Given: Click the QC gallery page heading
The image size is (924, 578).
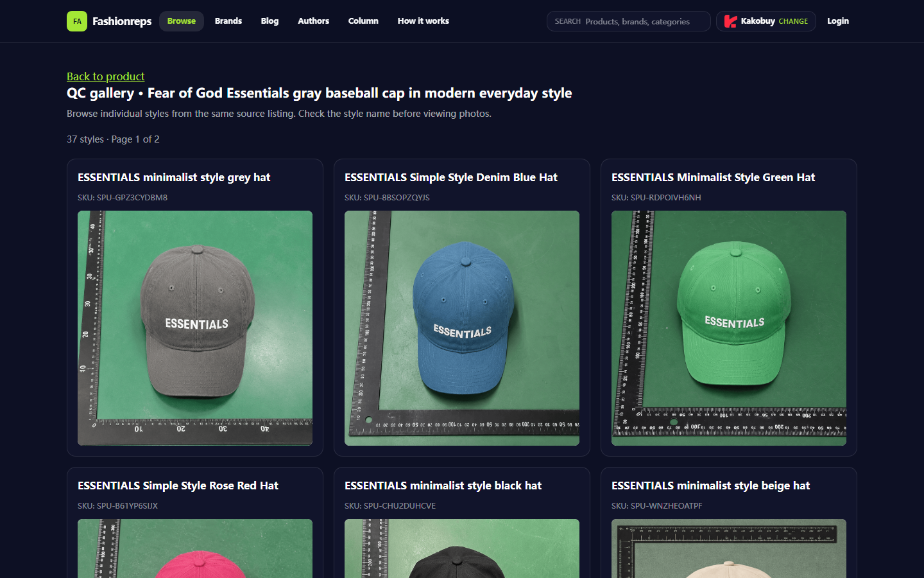Looking at the screenshot, I should pos(320,93).
